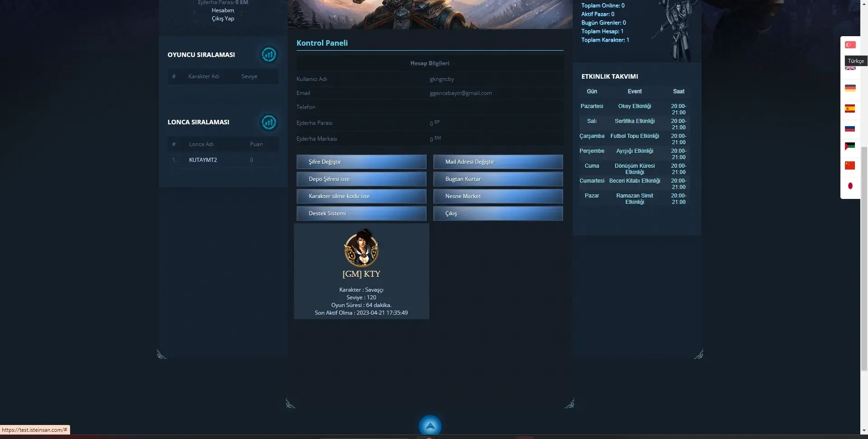868x439 pixels.
Task: Click the scroll-to-top arrow icon
Action: pos(430,425)
